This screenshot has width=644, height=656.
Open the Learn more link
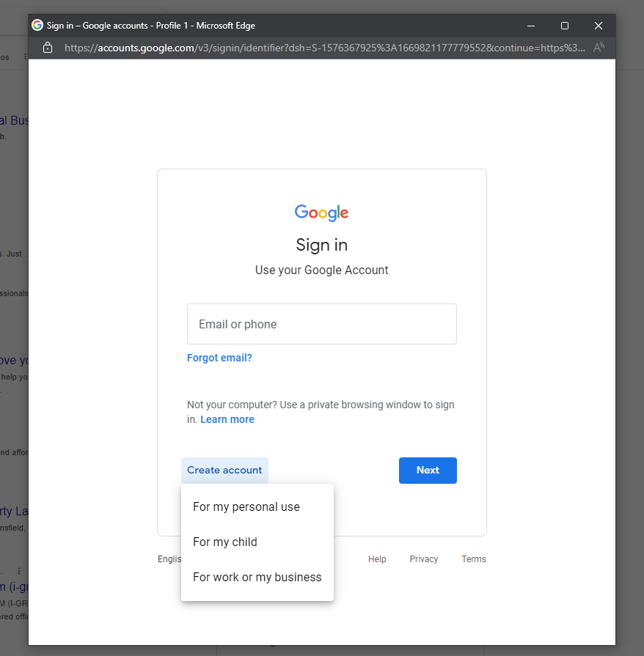pyautogui.click(x=227, y=419)
